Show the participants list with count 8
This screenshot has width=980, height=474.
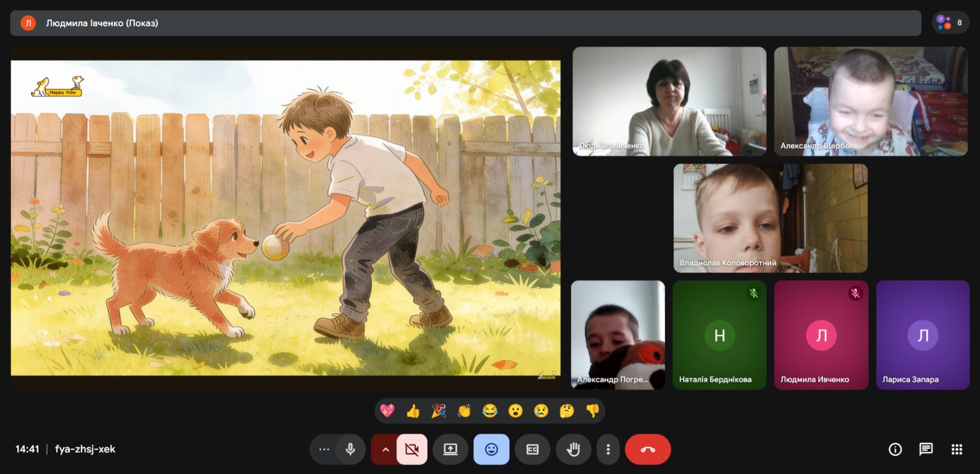pyautogui.click(x=950, y=23)
